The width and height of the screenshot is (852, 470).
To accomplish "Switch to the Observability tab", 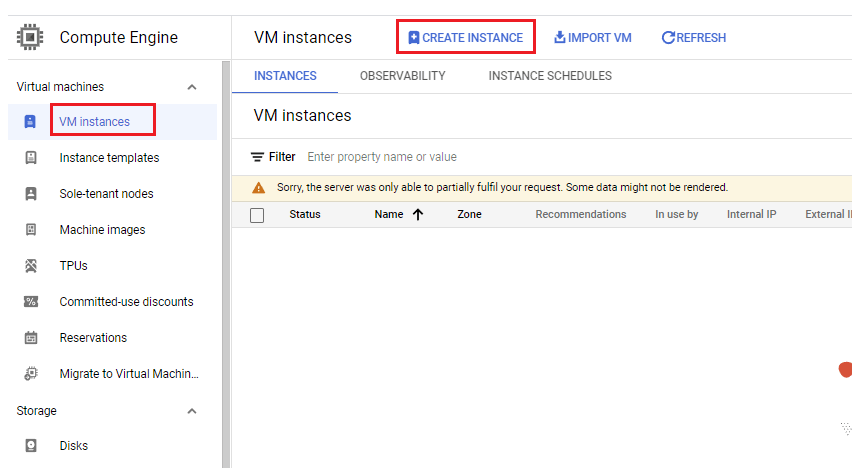I will 403,76.
